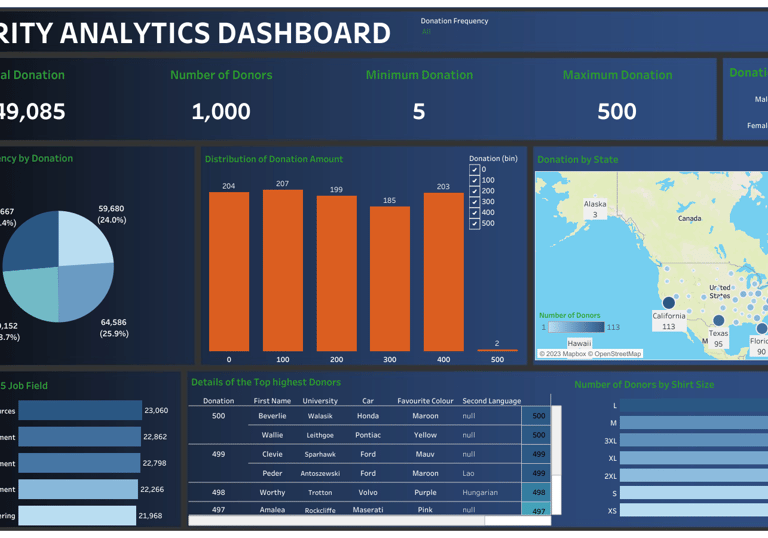768x538 pixels.
Task: Select the orange bar labeled 207
Action: pos(283,270)
